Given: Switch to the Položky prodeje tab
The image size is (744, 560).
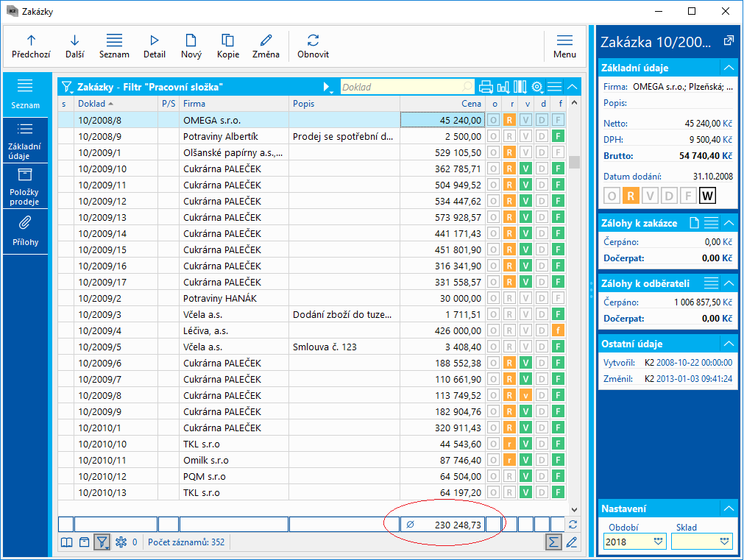Looking at the screenshot, I should 25,187.
